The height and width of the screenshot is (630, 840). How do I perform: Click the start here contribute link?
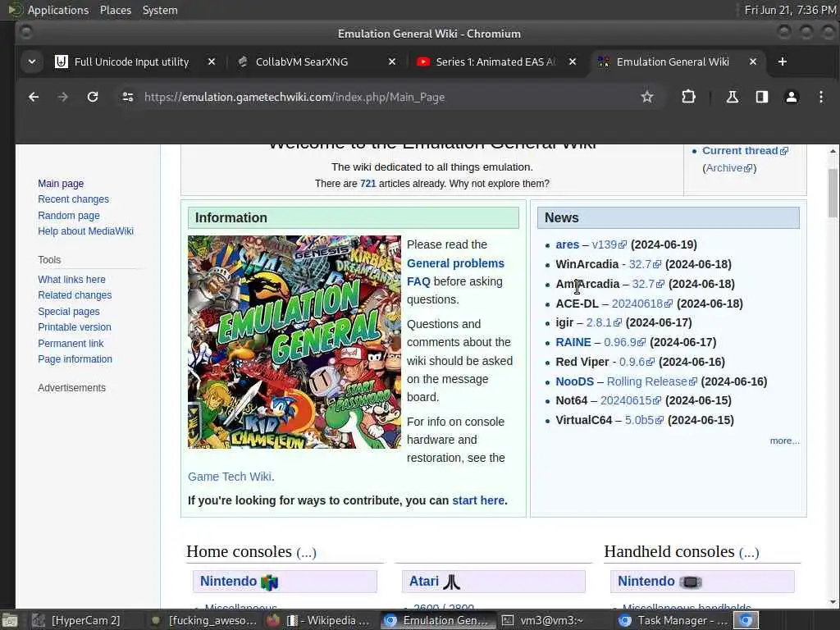click(x=478, y=500)
